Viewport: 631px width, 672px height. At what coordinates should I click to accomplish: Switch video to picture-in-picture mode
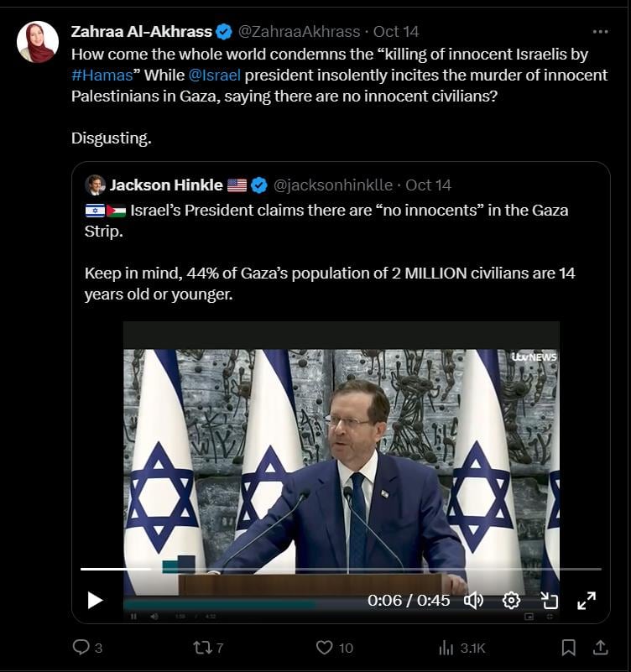(x=550, y=600)
